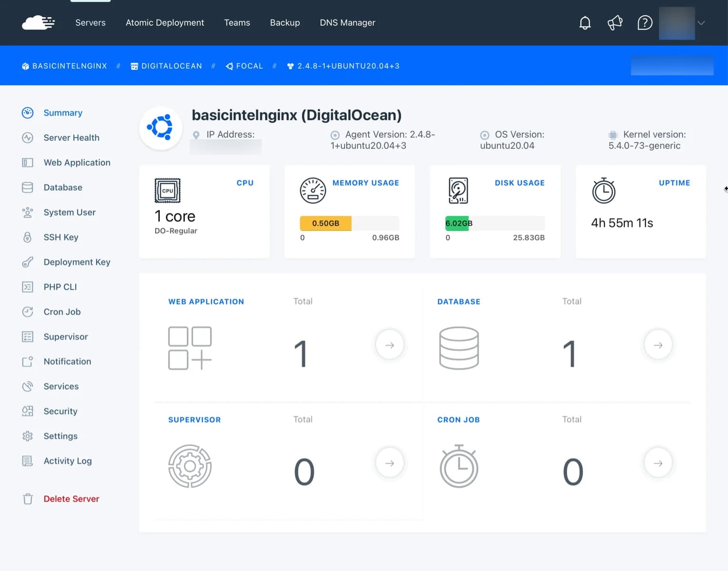Select the Database sidebar icon
The height and width of the screenshot is (571, 728).
28,187
